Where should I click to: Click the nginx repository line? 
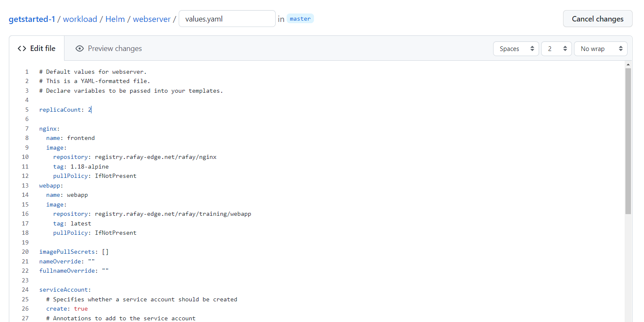135,157
